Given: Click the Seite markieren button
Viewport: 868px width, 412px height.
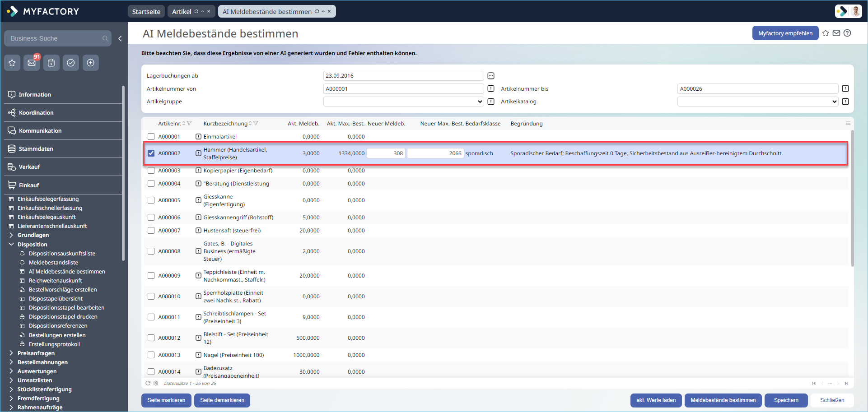Looking at the screenshot, I should coord(166,400).
